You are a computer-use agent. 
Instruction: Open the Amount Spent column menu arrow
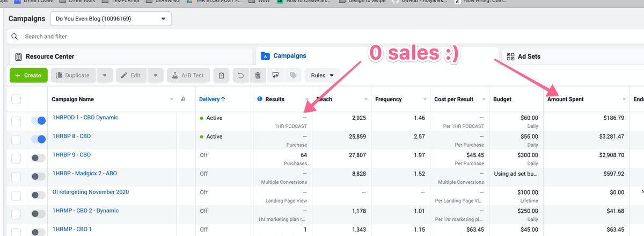click(x=624, y=99)
